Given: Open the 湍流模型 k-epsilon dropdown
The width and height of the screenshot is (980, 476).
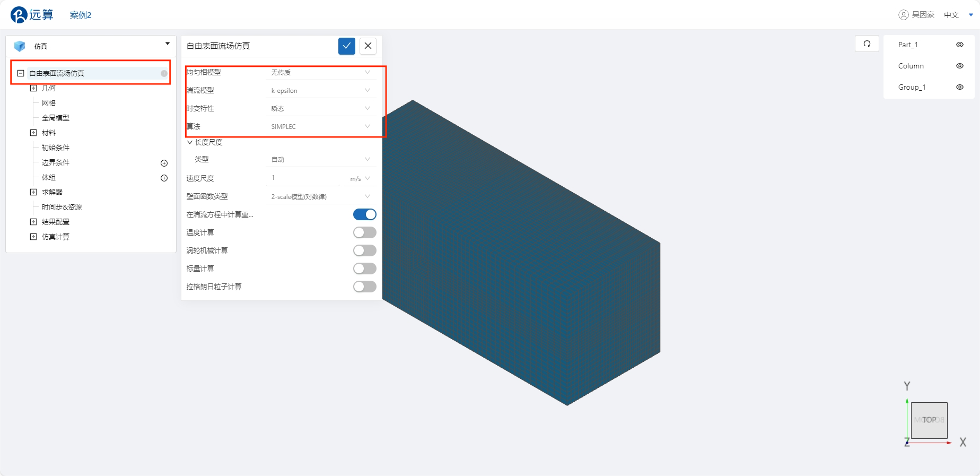Looking at the screenshot, I should point(321,90).
